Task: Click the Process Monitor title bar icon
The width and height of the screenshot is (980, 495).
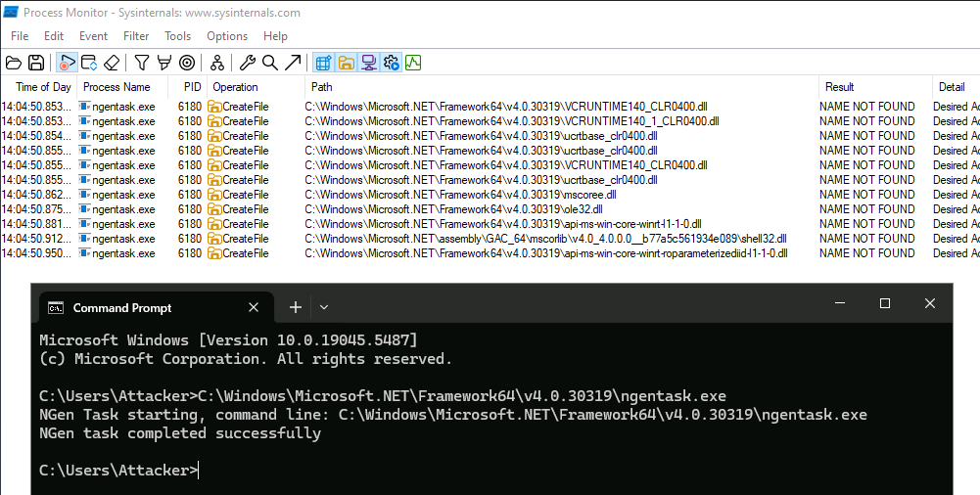Action: coord(10,12)
